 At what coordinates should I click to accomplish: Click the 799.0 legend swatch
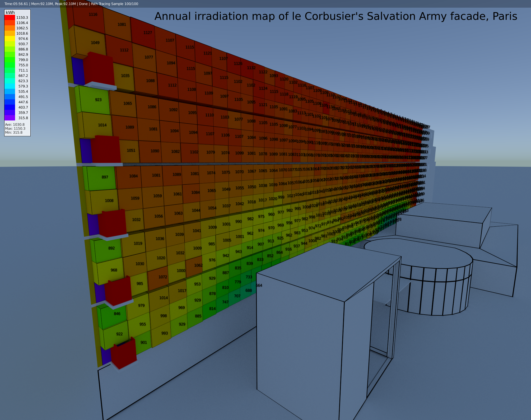(x=10, y=60)
